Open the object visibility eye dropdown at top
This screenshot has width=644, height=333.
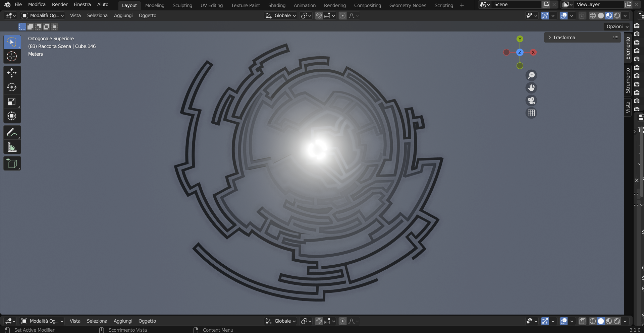[532, 15]
